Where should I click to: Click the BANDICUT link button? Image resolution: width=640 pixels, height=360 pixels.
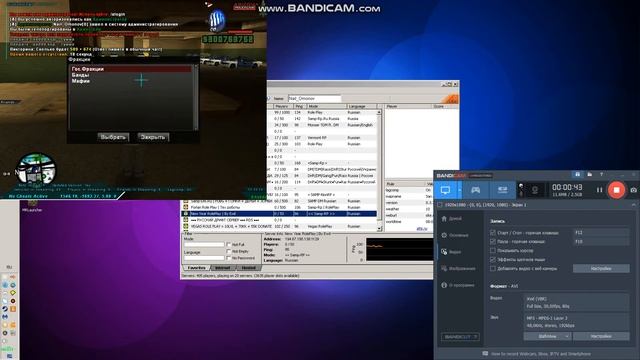pyautogui.click(x=460, y=337)
